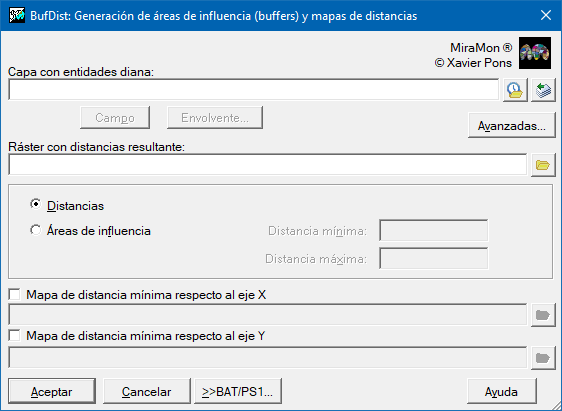The height and width of the screenshot is (411, 562).
Task: Click the folder icon for X axis map
Action: [x=543, y=315]
